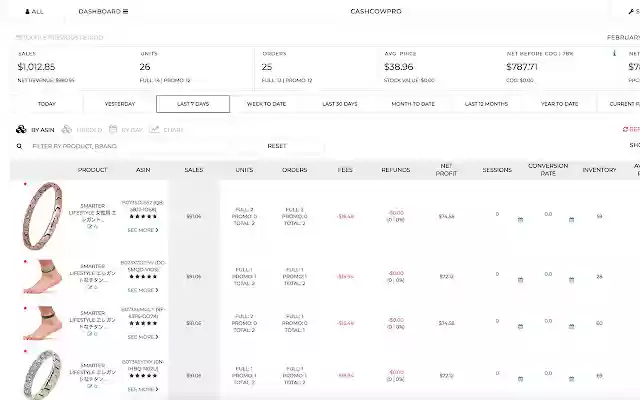
Task: Click the sessions calendar icon, inventory 28 row
Action: coord(520,280)
